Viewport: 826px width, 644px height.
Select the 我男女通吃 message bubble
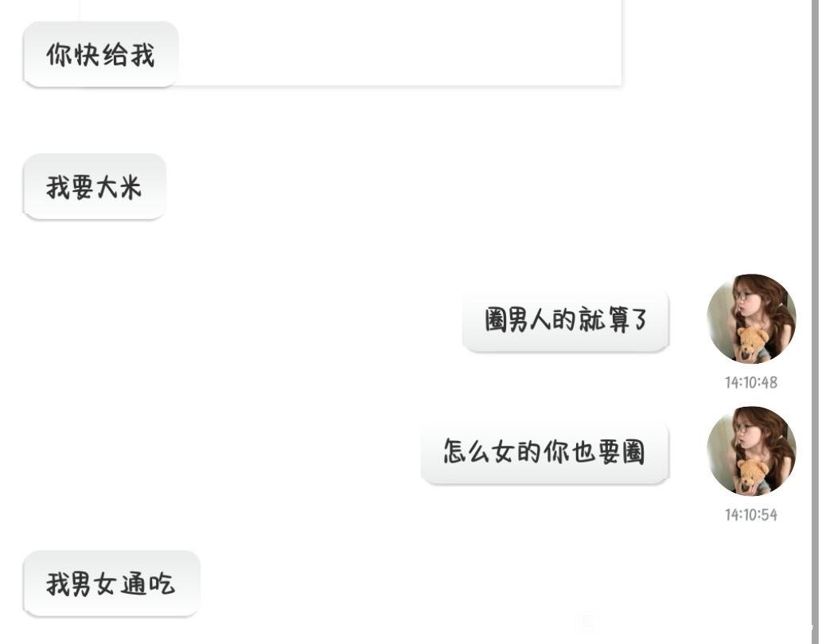click(x=111, y=584)
